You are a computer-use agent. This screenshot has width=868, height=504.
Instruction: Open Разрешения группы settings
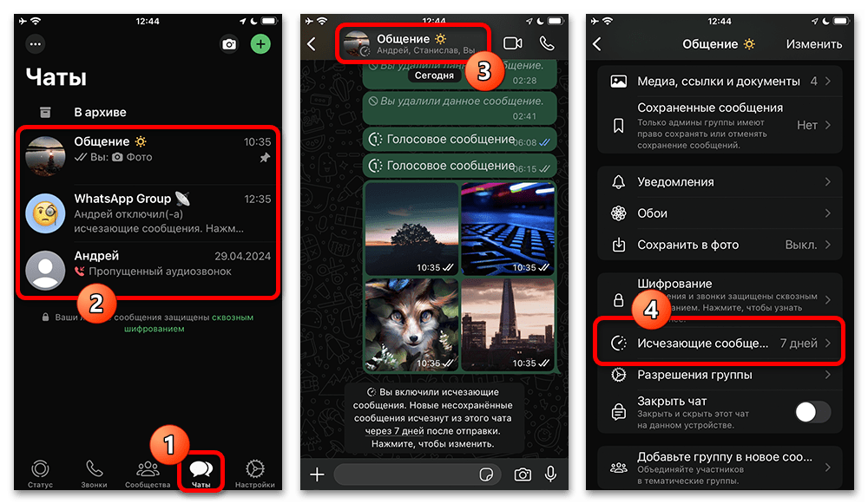coord(720,375)
